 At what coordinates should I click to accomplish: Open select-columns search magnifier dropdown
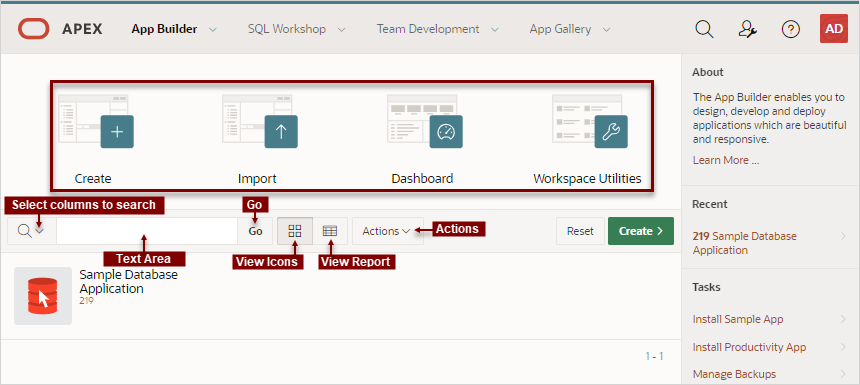tap(31, 231)
